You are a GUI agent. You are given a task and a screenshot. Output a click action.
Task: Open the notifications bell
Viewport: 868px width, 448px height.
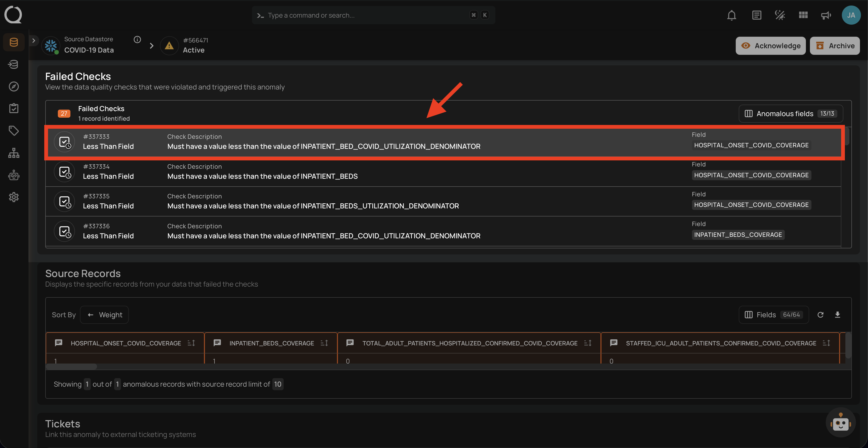click(x=731, y=15)
